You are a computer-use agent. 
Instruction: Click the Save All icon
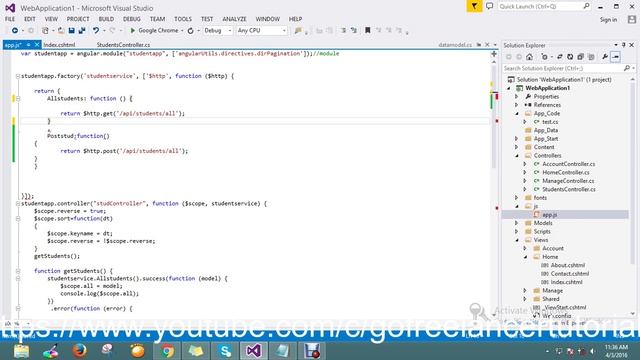coord(82,31)
